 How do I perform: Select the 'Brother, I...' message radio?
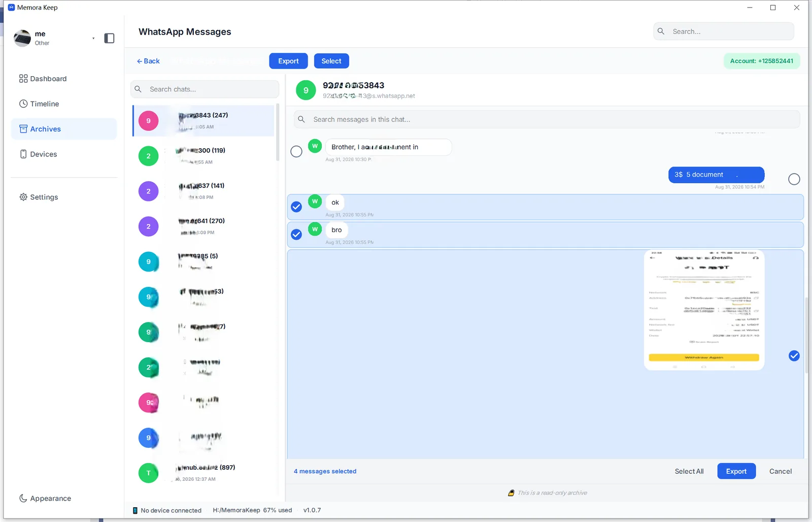(x=296, y=151)
